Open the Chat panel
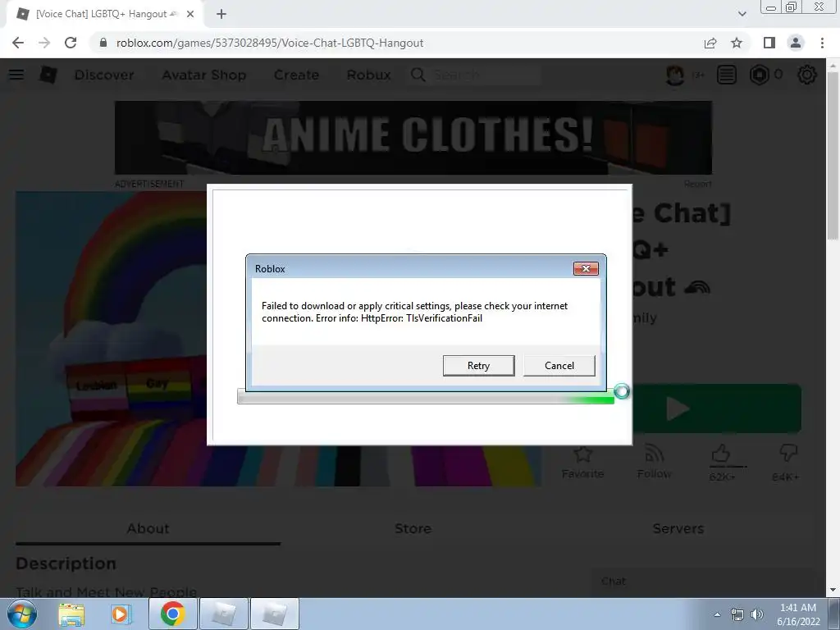Viewport: 840px width, 630px height. (x=703, y=582)
